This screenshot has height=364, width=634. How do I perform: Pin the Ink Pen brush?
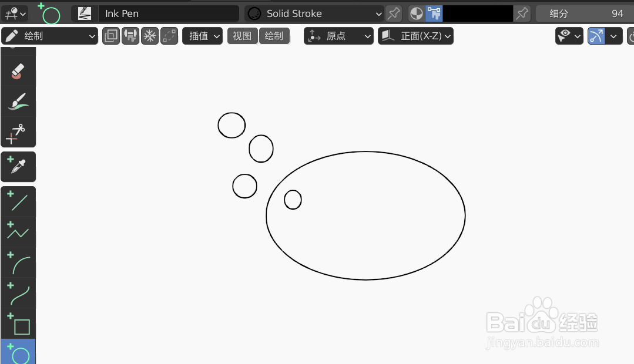pos(393,14)
